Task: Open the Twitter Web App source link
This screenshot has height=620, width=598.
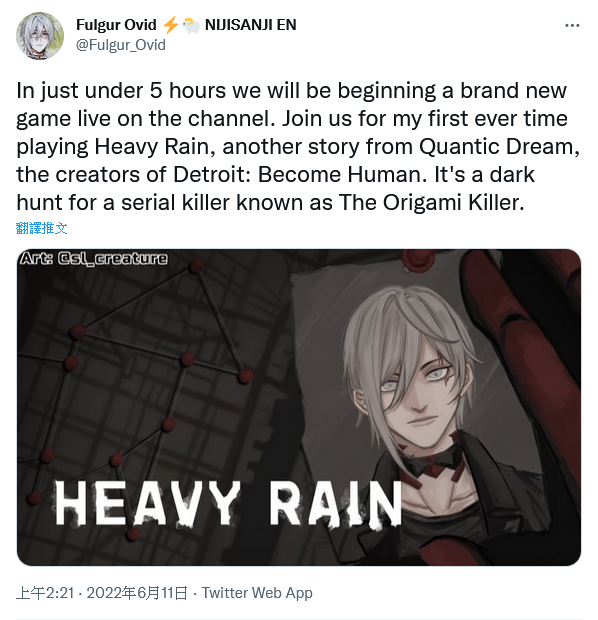Action: click(257, 593)
